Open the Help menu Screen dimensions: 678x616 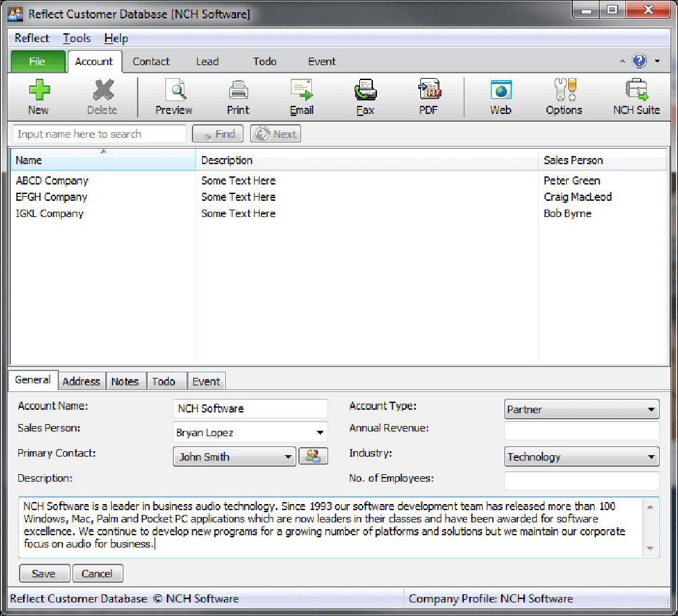click(x=116, y=39)
